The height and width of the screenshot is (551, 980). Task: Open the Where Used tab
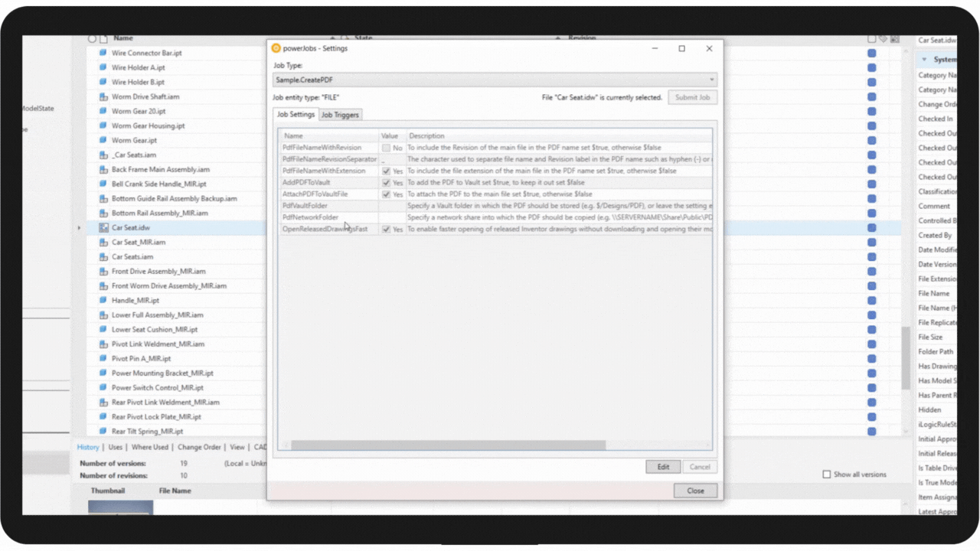150,447
